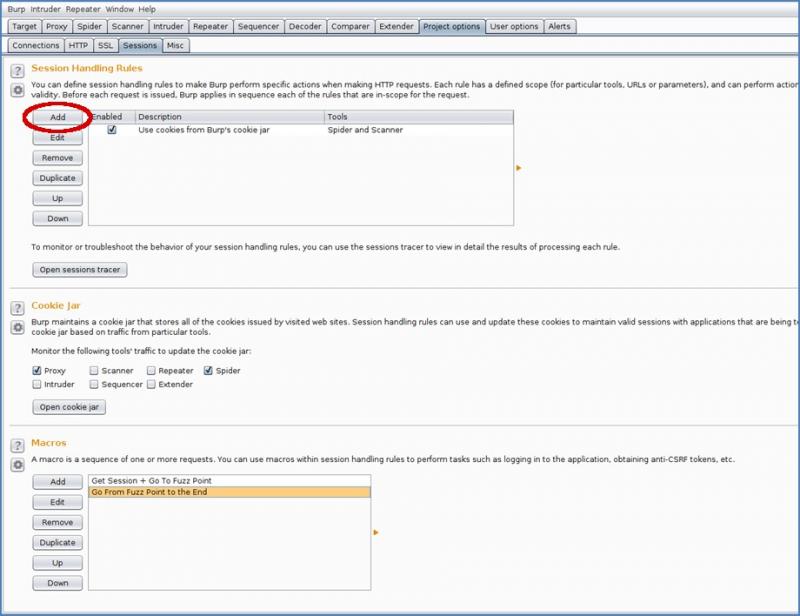This screenshot has width=800, height=616.
Task: Enable Repeater cookie jar monitoring
Action: click(x=151, y=371)
